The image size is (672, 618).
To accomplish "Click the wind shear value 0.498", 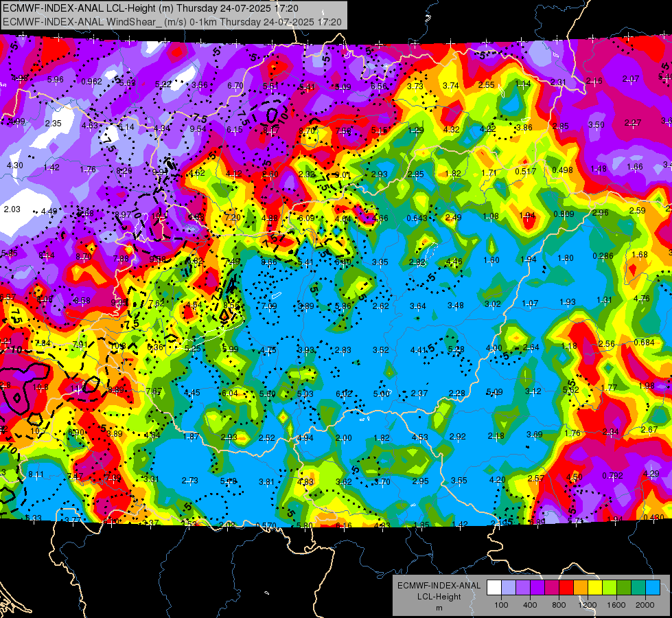I will (562, 170).
